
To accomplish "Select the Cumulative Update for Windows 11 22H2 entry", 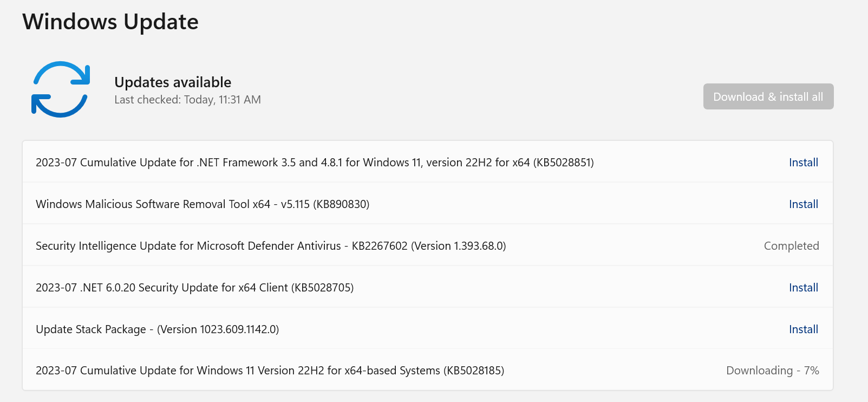I will click(270, 371).
